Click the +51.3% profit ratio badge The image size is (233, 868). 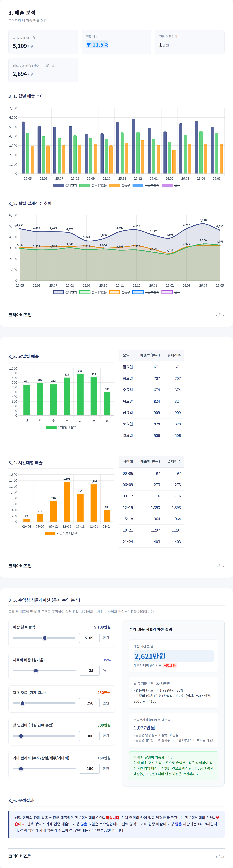click(170, 665)
